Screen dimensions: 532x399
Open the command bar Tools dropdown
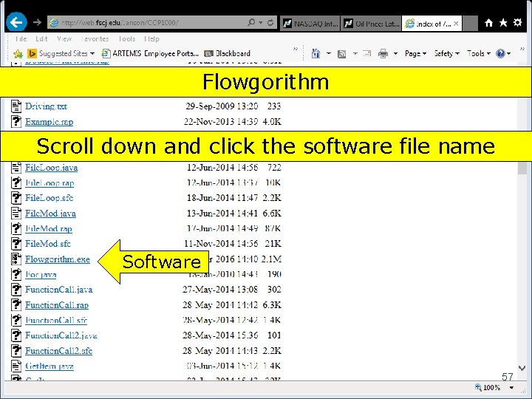(478, 54)
